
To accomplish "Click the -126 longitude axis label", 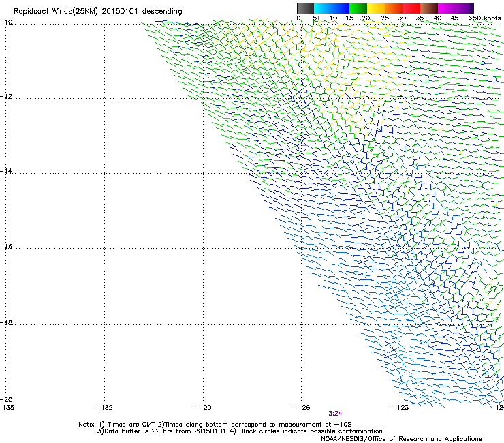I will point(302,408).
